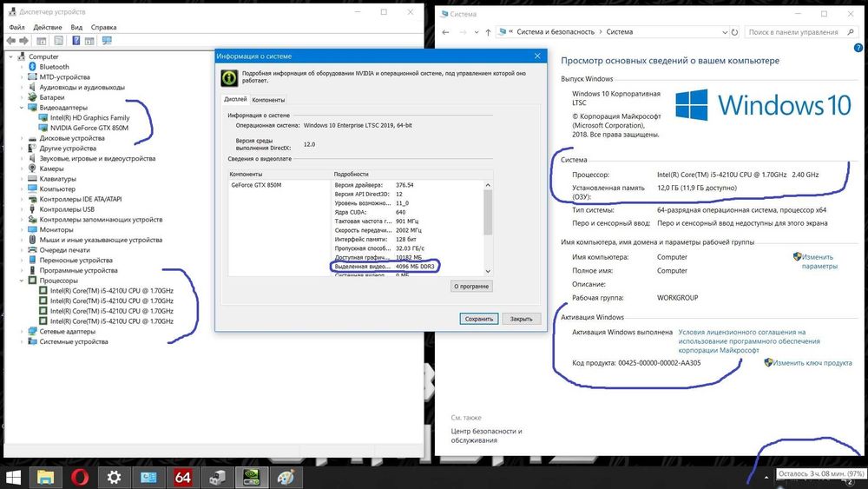The width and height of the screenshot is (868, 489).
Task: Open the Справка menu
Action: 103,27
